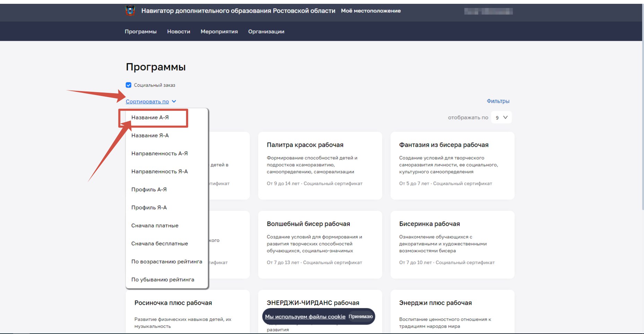644x334 pixels.
Task: Uncheck the Социальный заказ checkbox
Action: click(129, 85)
